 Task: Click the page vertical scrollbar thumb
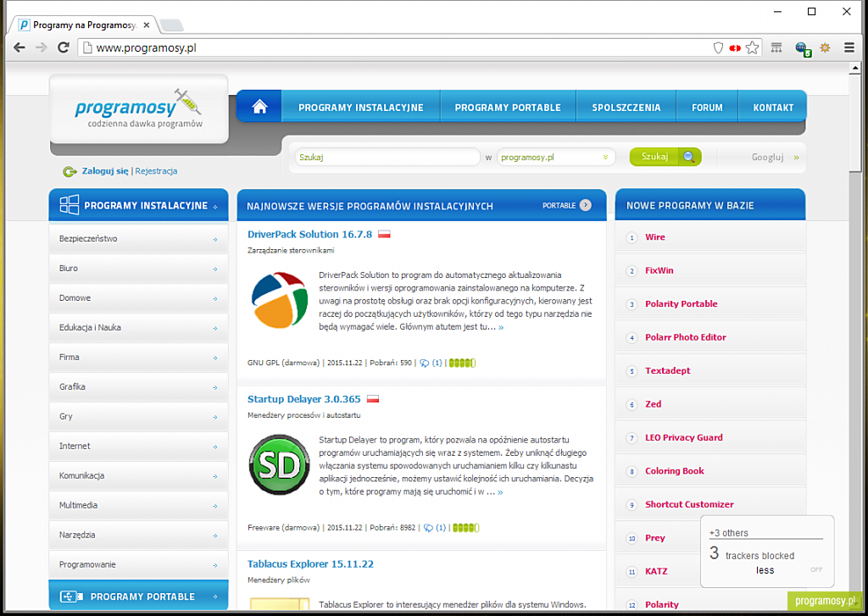pos(854,124)
